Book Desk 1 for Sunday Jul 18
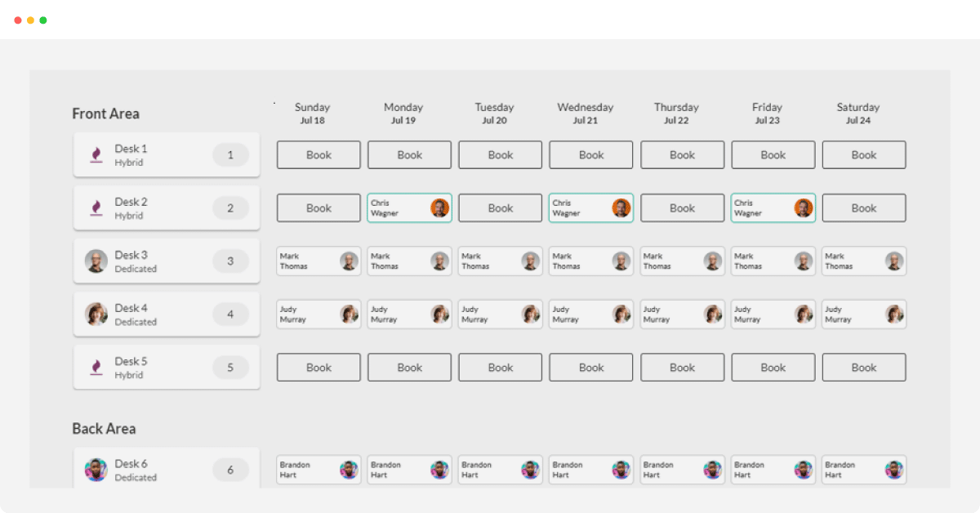Image resolution: width=980 pixels, height=513 pixels. coord(318,155)
